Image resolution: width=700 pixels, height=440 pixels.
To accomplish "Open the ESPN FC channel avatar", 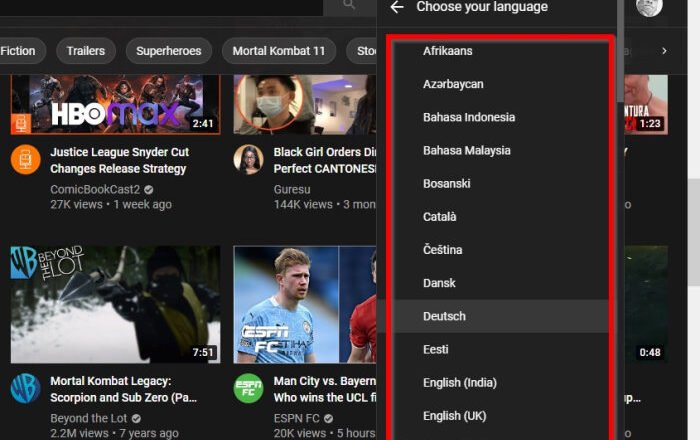I will pyautogui.click(x=248, y=388).
